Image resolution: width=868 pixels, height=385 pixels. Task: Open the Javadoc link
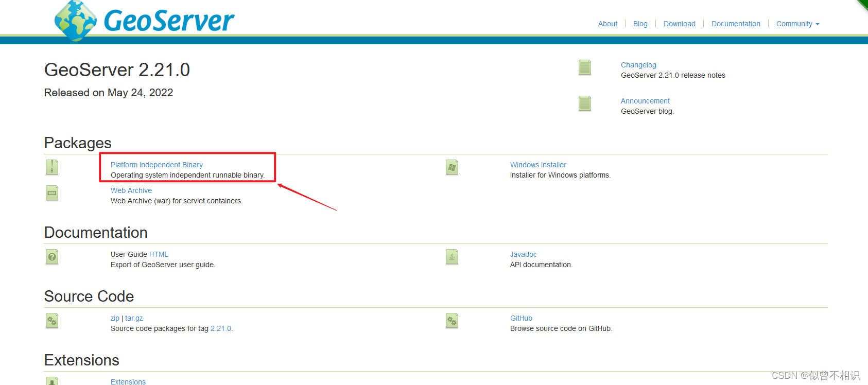523,254
